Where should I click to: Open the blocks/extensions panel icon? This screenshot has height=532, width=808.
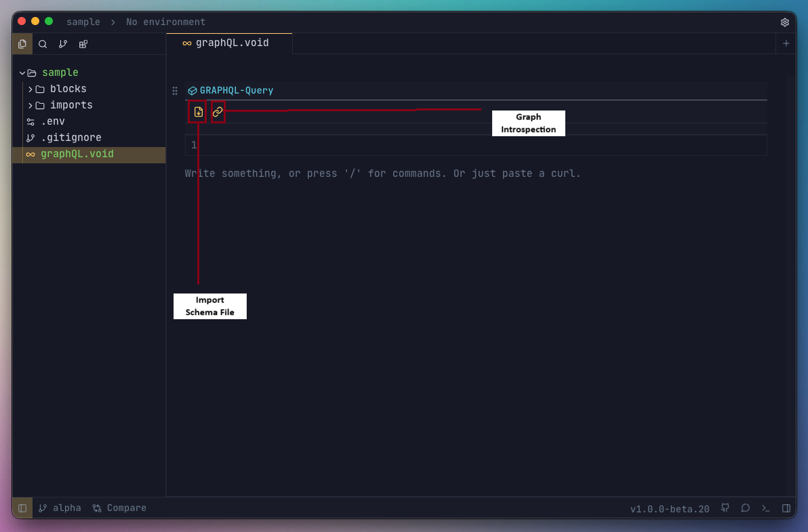(83, 44)
